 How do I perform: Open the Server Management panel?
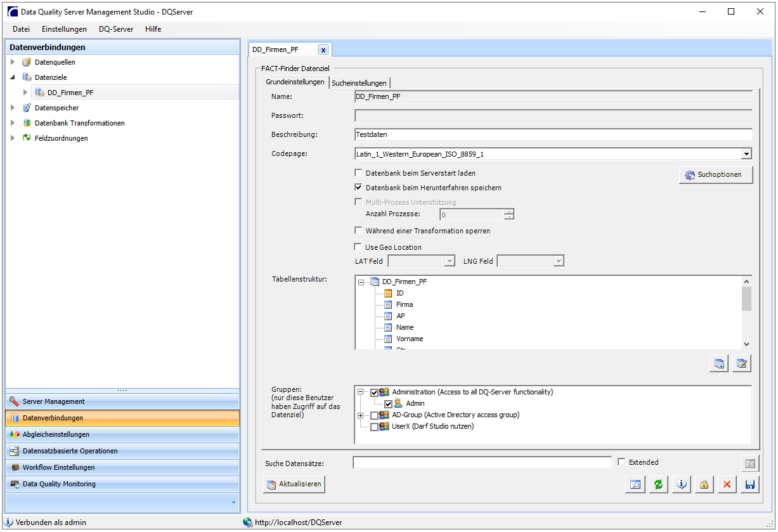pos(123,401)
